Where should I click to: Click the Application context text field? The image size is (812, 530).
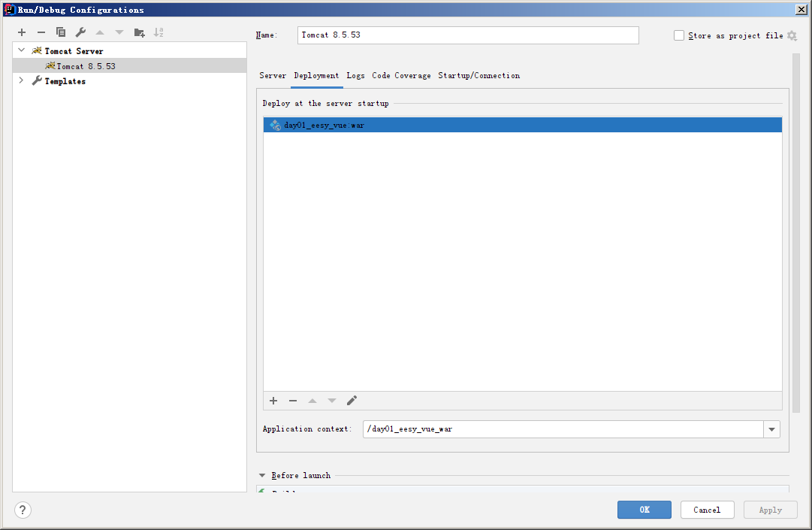563,429
